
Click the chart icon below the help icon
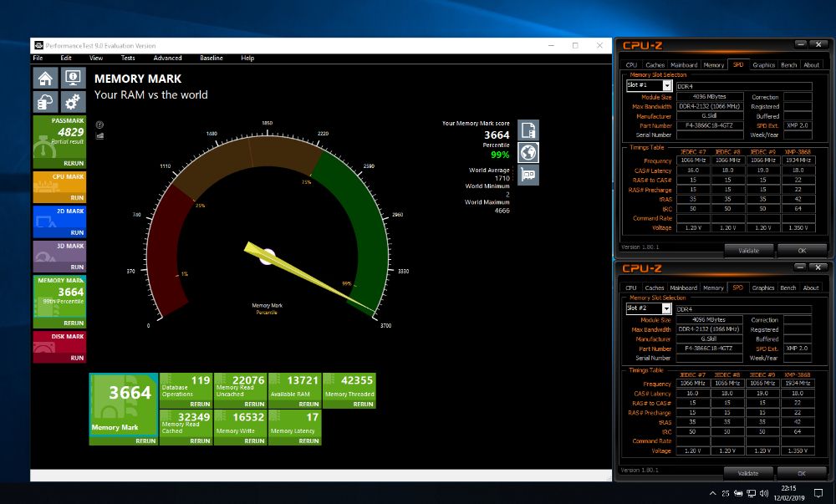click(x=99, y=136)
